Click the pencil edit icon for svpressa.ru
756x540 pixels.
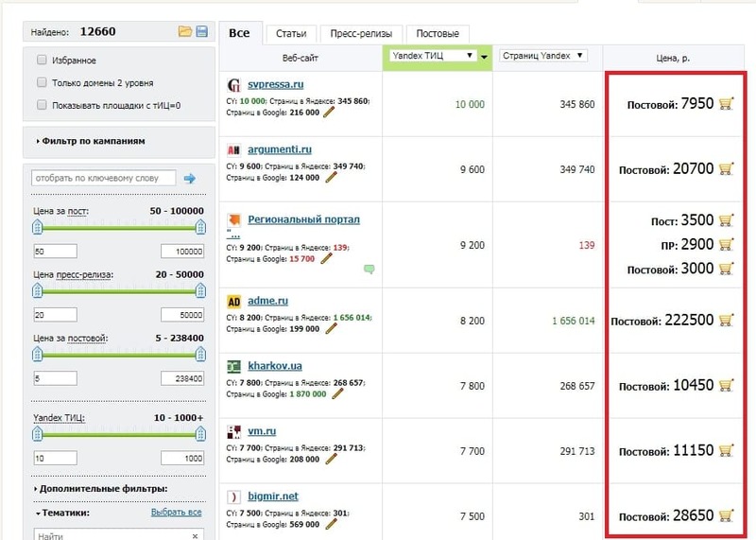pos(329,112)
